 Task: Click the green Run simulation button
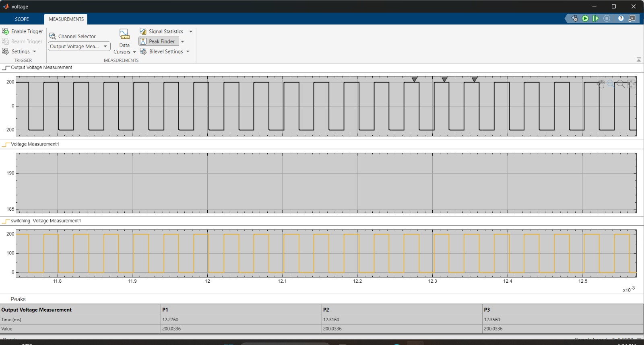pos(585,18)
